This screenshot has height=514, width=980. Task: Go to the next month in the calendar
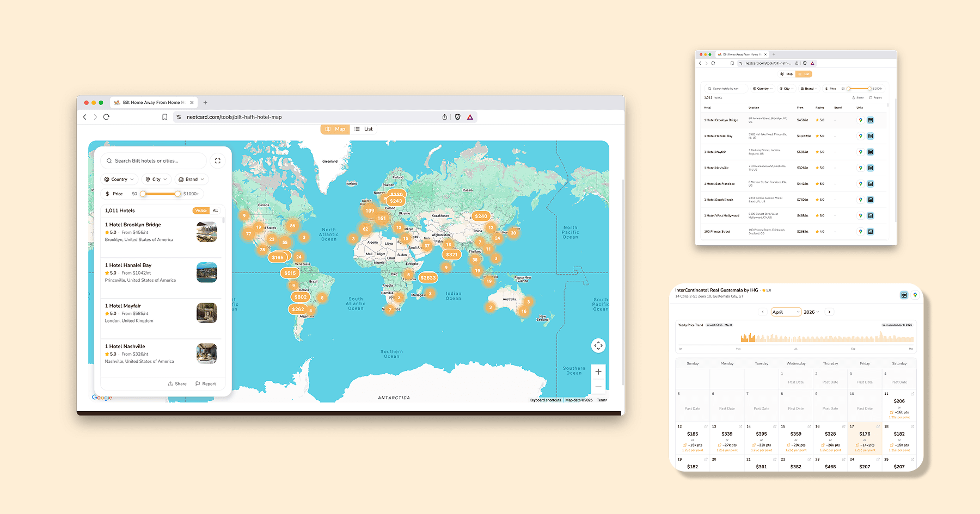[829, 312]
